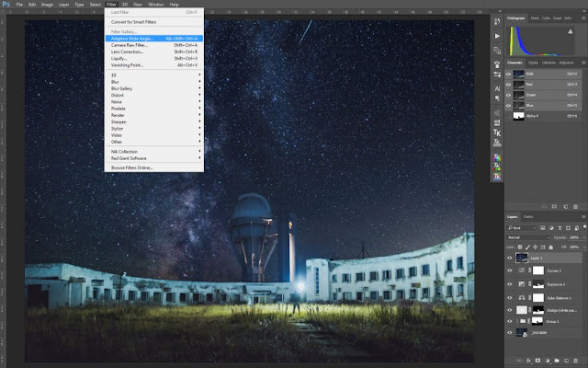Click the layer style fx icon
This screenshot has height=368, width=588.
tap(529, 361)
